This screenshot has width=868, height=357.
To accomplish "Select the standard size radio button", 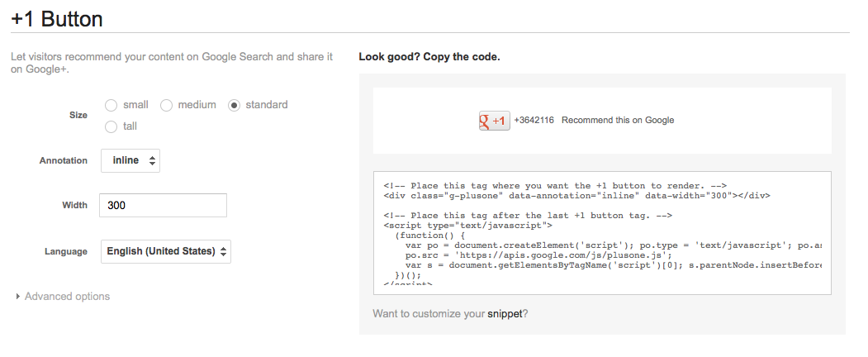I will [234, 105].
